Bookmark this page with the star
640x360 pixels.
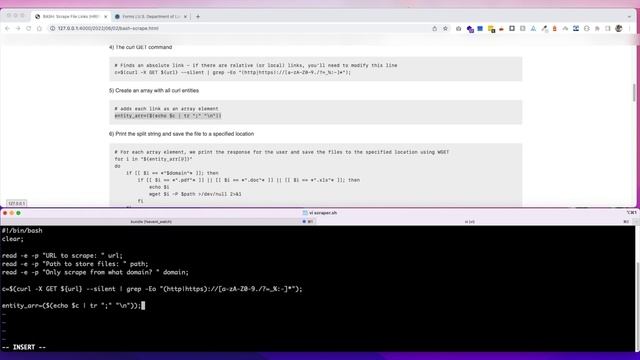[x=445, y=29]
